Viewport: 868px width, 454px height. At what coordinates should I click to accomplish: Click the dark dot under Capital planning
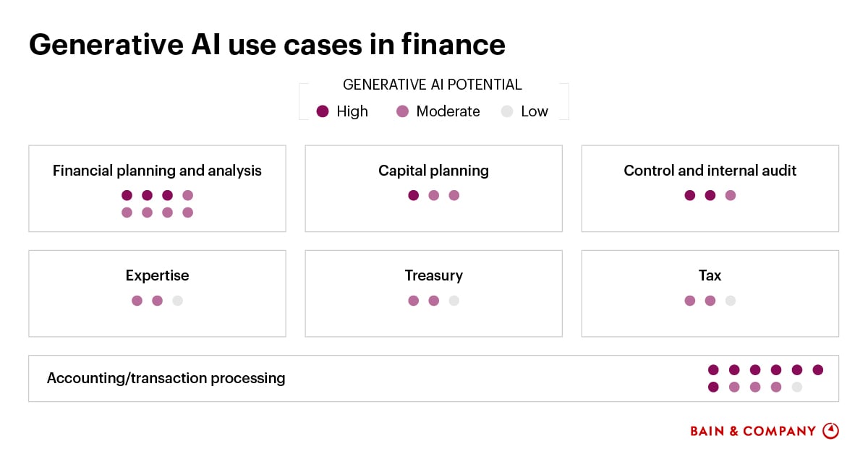[414, 195]
